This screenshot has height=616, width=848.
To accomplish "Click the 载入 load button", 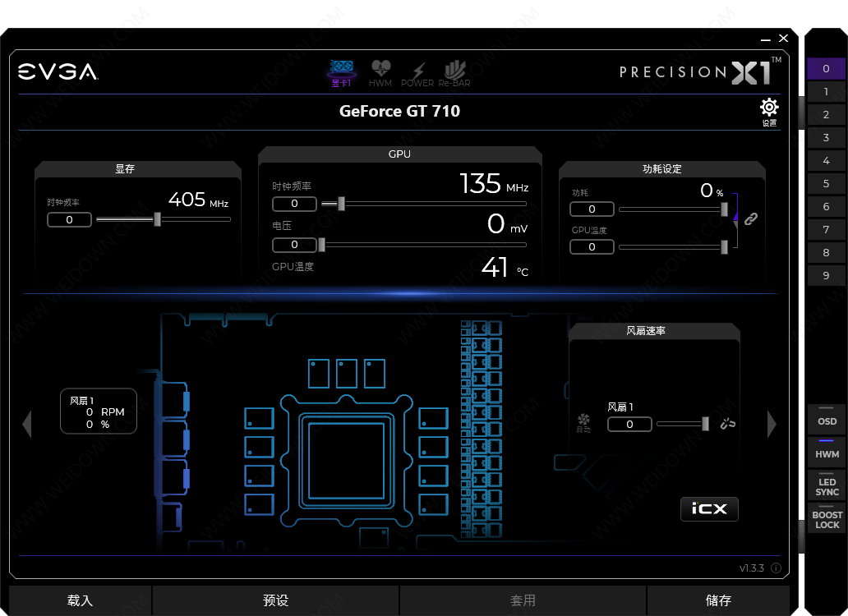I will point(80,600).
